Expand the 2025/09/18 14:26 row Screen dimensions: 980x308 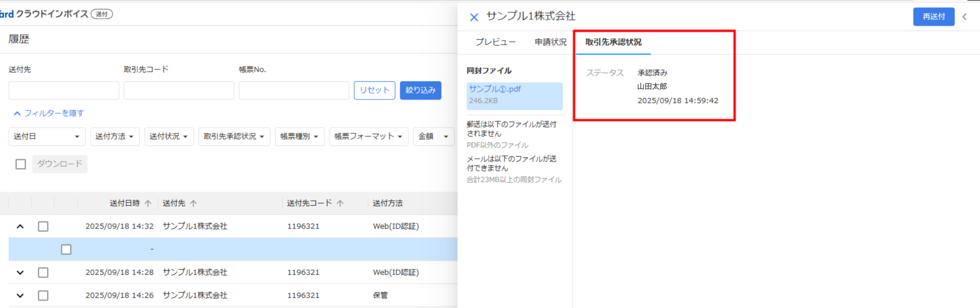[x=20, y=295]
